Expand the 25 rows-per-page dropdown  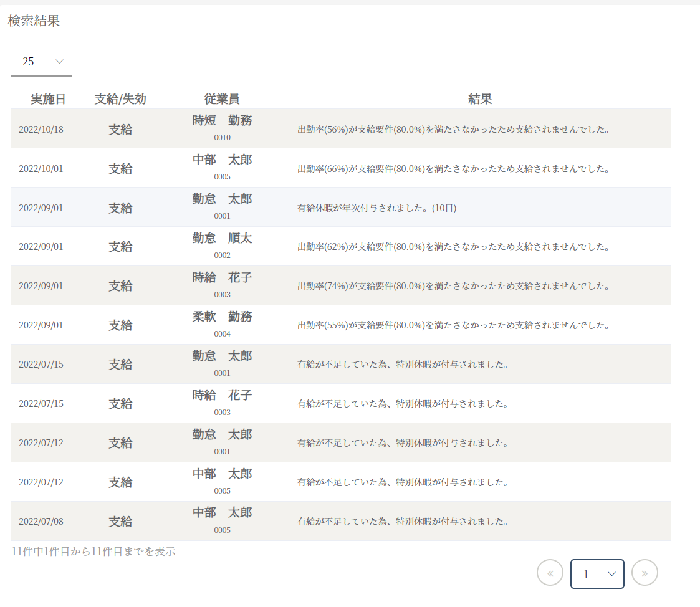42,62
